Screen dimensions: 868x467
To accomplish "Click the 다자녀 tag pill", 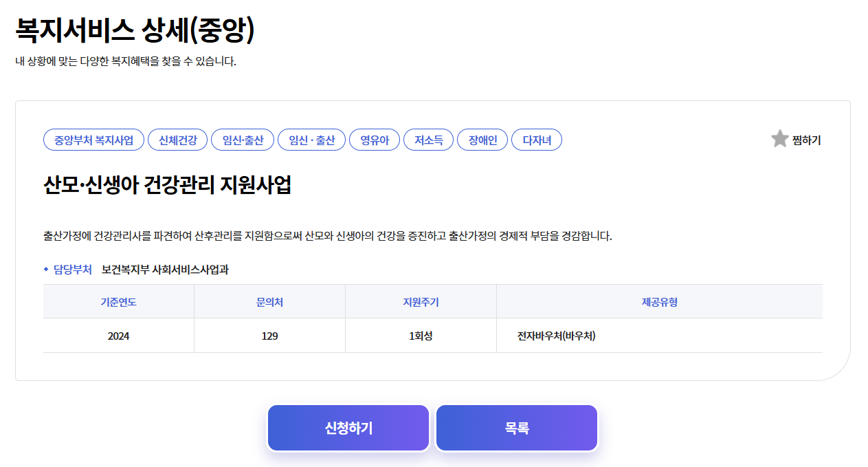I will 537,139.
